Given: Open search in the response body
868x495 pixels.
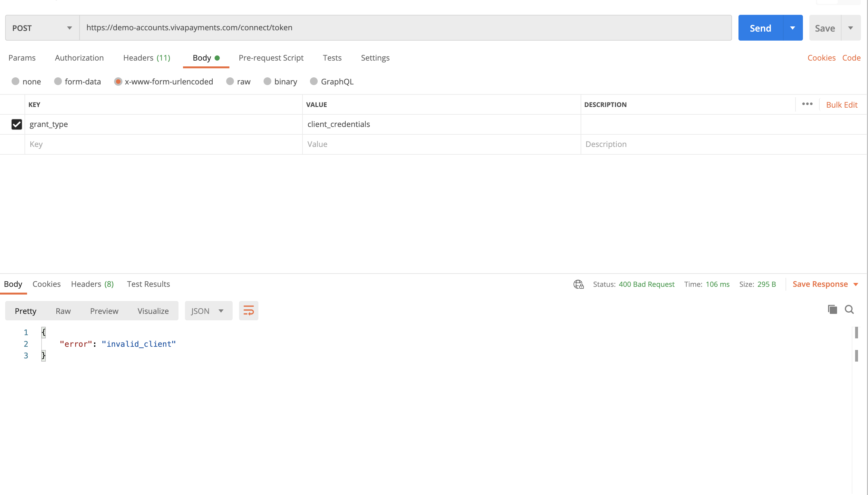Looking at the screenshot, I should 849,309.
